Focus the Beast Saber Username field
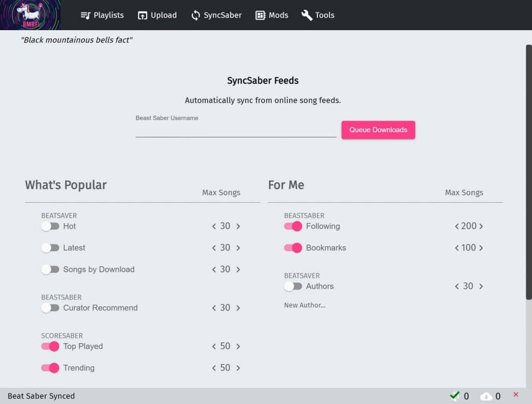Image resolution: width=532 pixels, height=404 pixels. 236,130
